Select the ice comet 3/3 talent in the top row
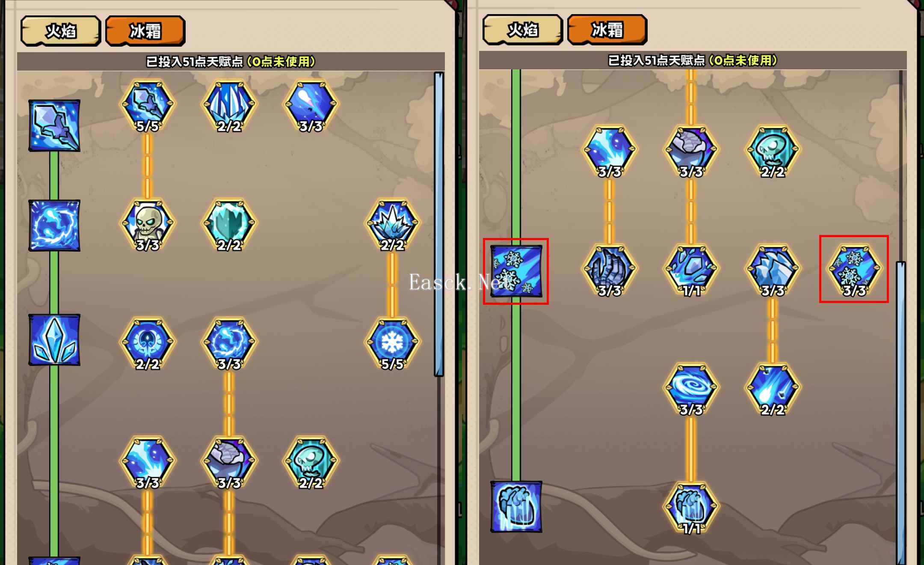 311,105
